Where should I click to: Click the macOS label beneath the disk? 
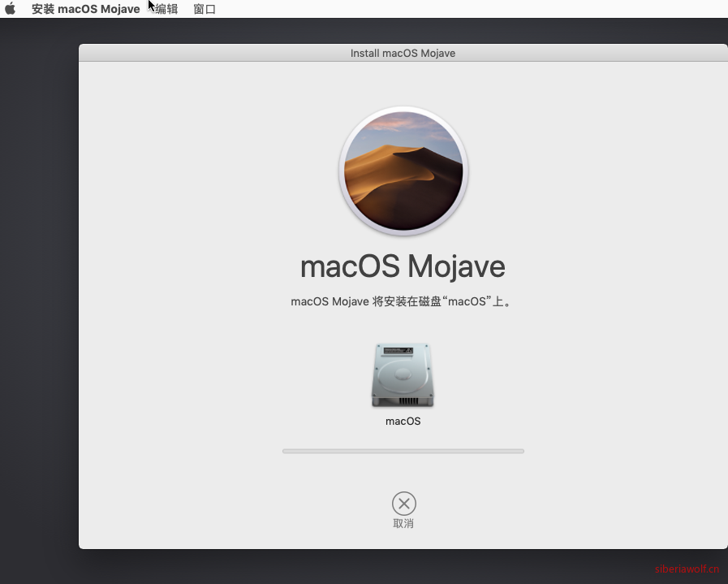point(403,422)
